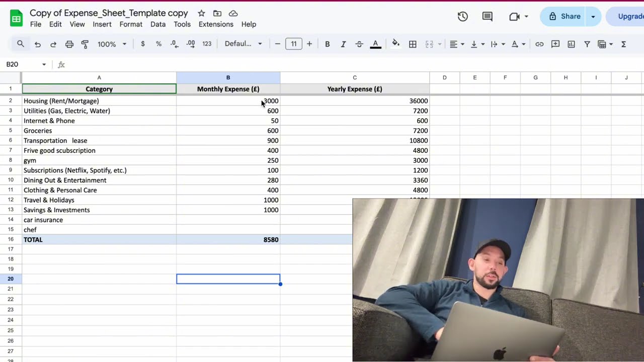Increase decimal places
The width and height of the screenshot is (644, 362).
click(x=191, y=44)
